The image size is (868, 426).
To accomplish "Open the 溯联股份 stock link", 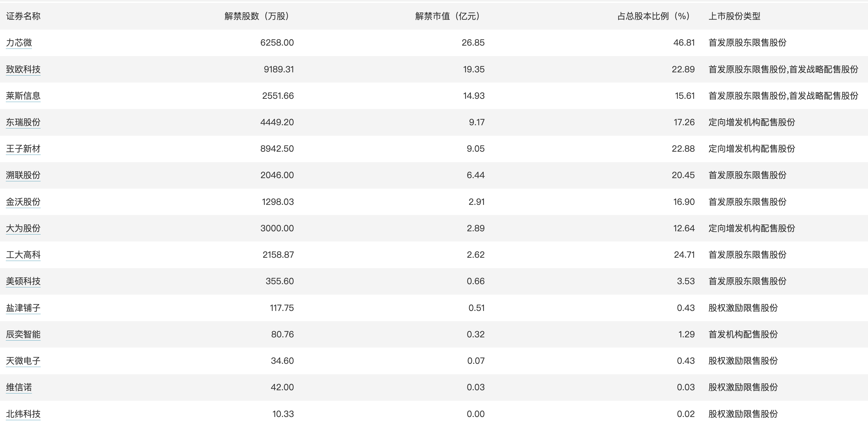I will [23, 175].
